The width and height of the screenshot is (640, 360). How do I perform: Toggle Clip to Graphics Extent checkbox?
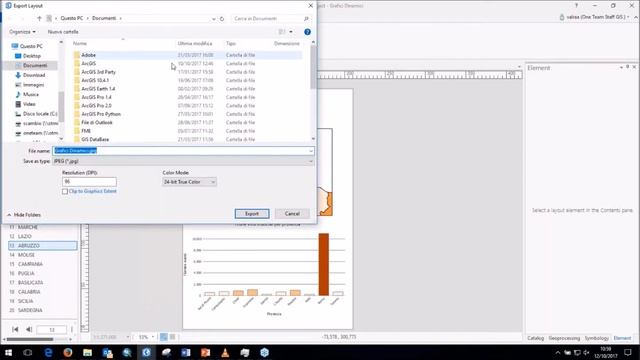pos(65,191)
